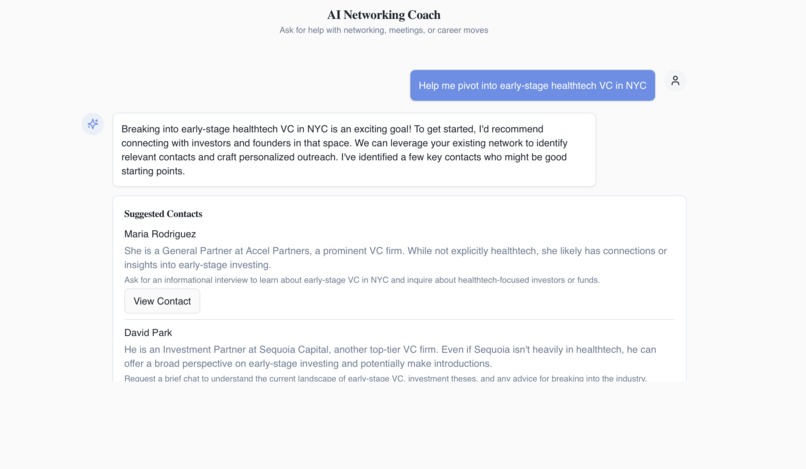The image size is (806, 469).
Task: Click David Park's Sequoia Capital description
Action: (x=390, y=356)
